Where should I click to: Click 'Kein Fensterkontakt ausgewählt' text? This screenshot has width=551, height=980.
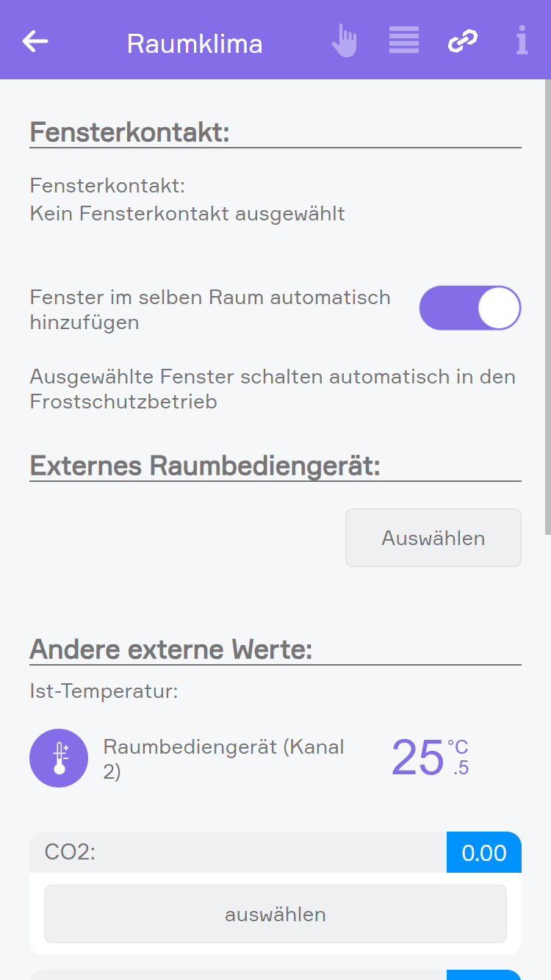187,214
